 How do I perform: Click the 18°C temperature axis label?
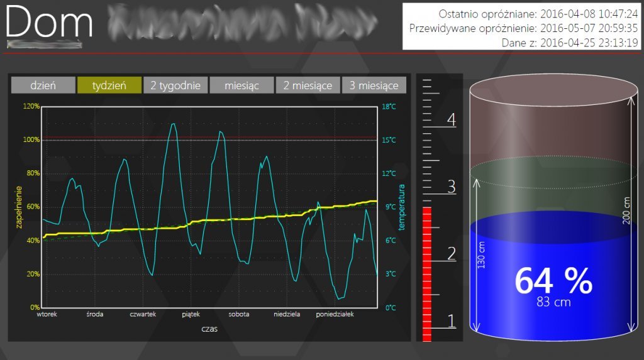point(389,107)
